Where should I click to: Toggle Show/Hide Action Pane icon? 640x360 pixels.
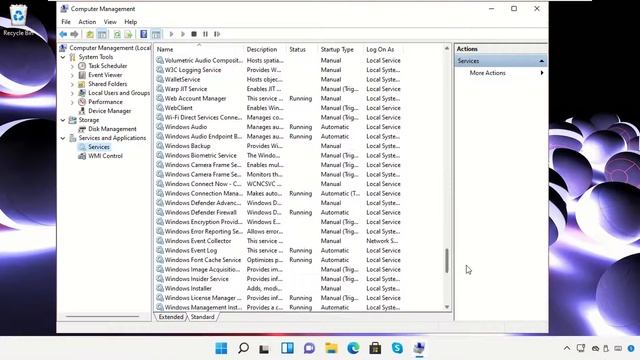(x=156, y=34)
